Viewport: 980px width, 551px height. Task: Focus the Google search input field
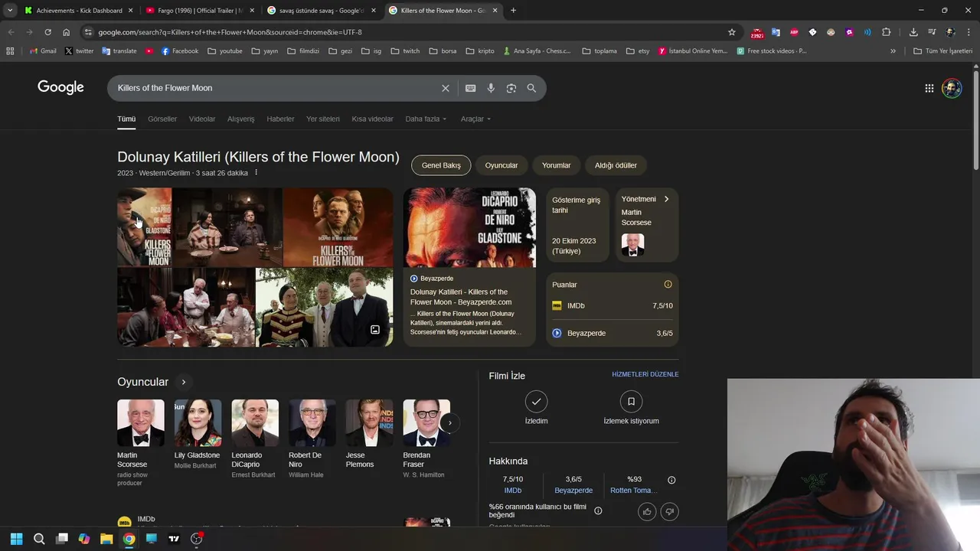click(x=276, y=88)
